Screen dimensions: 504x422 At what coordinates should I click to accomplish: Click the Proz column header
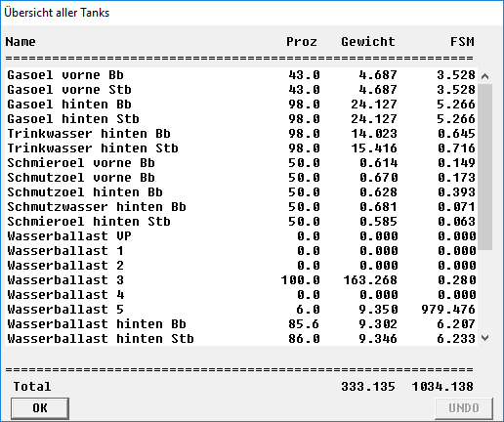coord(302,42)
